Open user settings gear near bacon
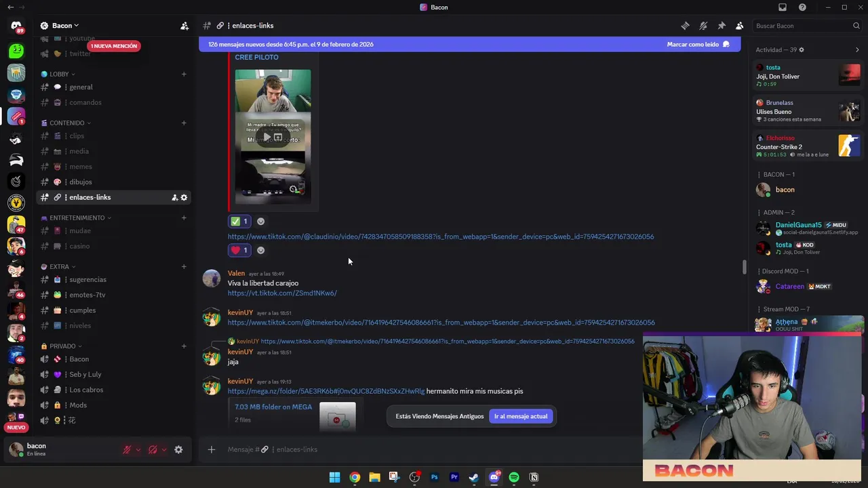Image resolution: width=868 pixels, height=488 pixels. click(x=178, y=449)
